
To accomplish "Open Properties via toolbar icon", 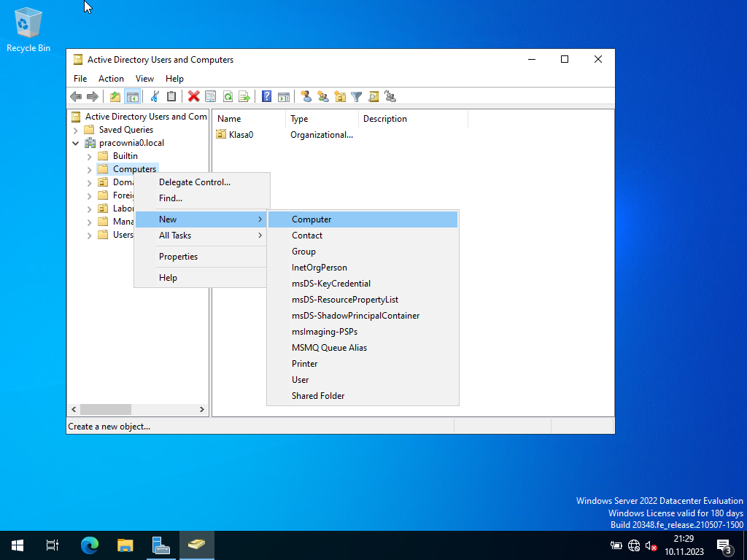I will click(x=211, y=97).
